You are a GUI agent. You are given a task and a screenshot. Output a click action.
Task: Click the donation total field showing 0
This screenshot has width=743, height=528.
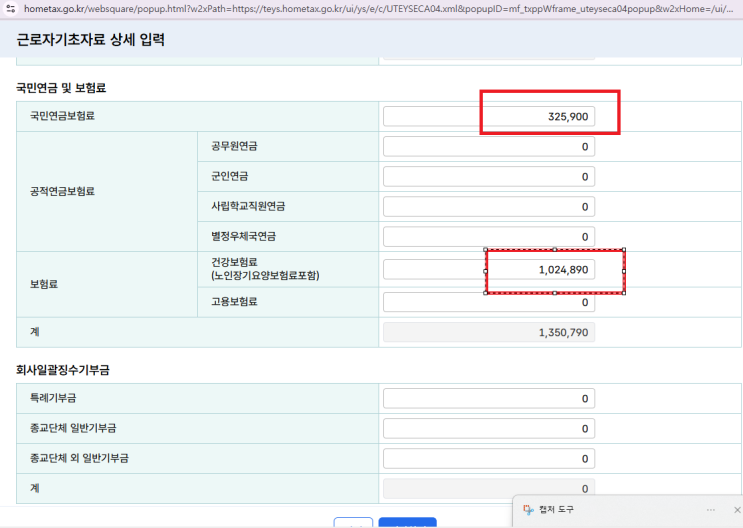pos(489,489)
